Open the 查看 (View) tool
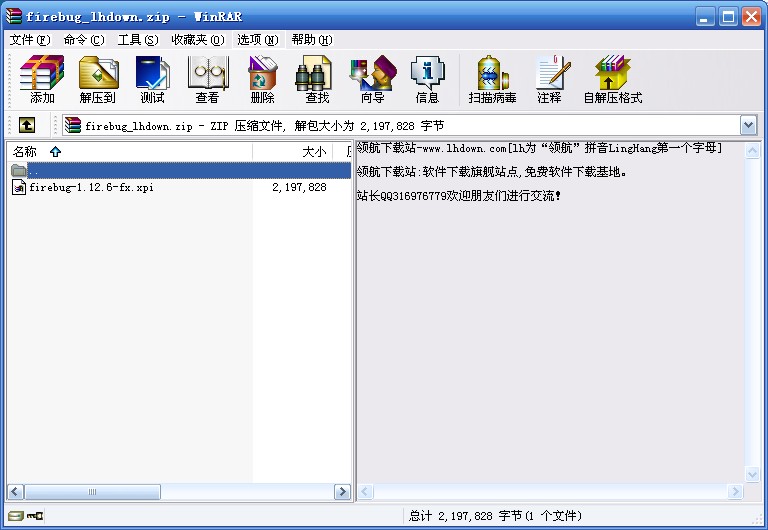This screenshot has width=768, height=530. [208, 79]
